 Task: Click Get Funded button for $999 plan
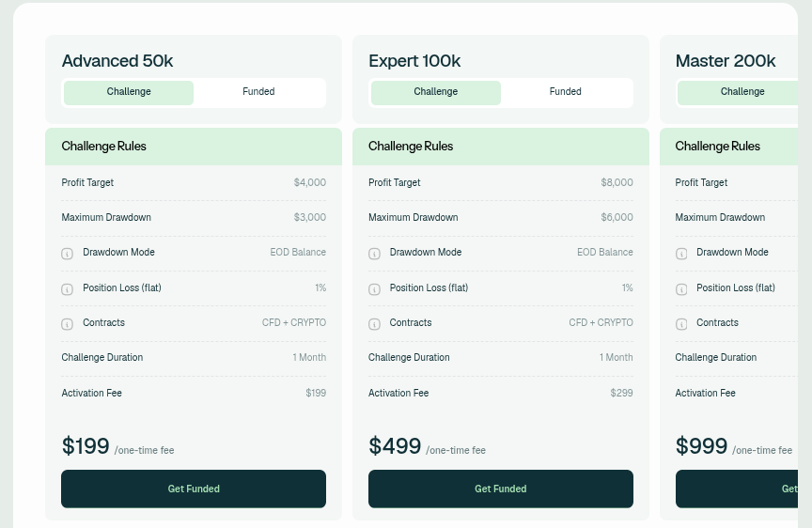coord(737,489)
